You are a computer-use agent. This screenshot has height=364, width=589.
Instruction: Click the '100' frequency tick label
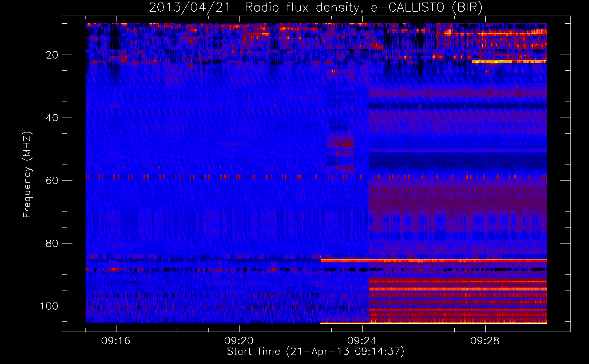[49, 306]
